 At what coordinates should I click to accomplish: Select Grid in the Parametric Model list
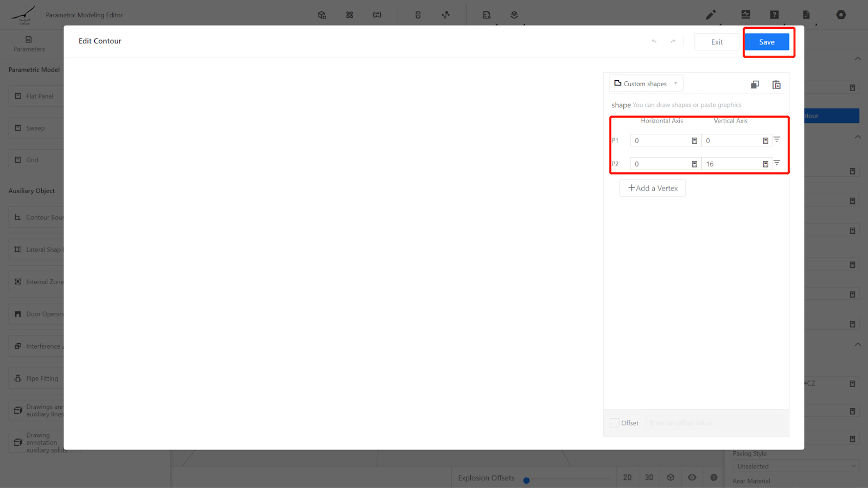pyautogui.click(x=36, y=160)
